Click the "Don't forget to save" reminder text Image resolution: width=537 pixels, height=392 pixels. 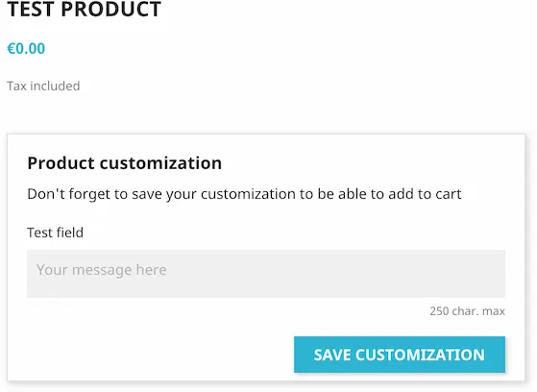(x=245, y=194)
